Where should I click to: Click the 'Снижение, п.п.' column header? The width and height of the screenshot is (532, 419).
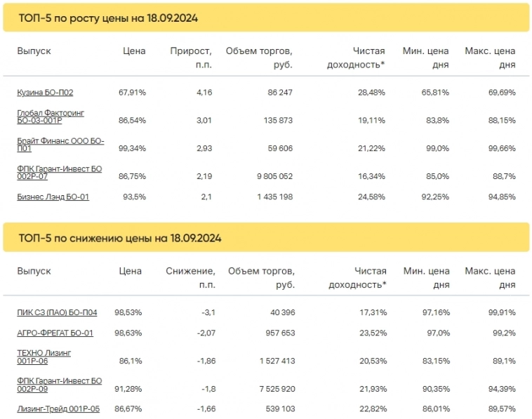pos(189,277)
